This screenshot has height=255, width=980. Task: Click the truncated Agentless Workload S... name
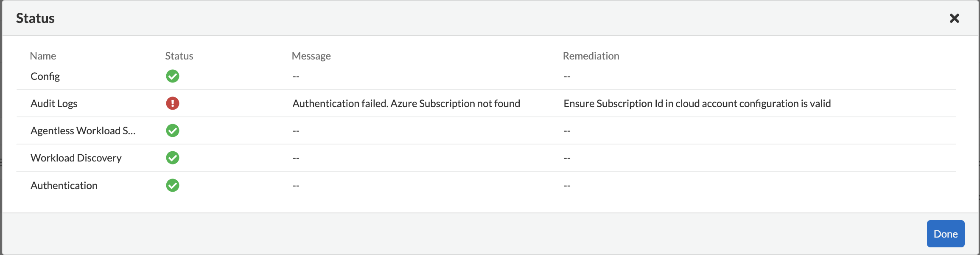[x=83, y=130]
